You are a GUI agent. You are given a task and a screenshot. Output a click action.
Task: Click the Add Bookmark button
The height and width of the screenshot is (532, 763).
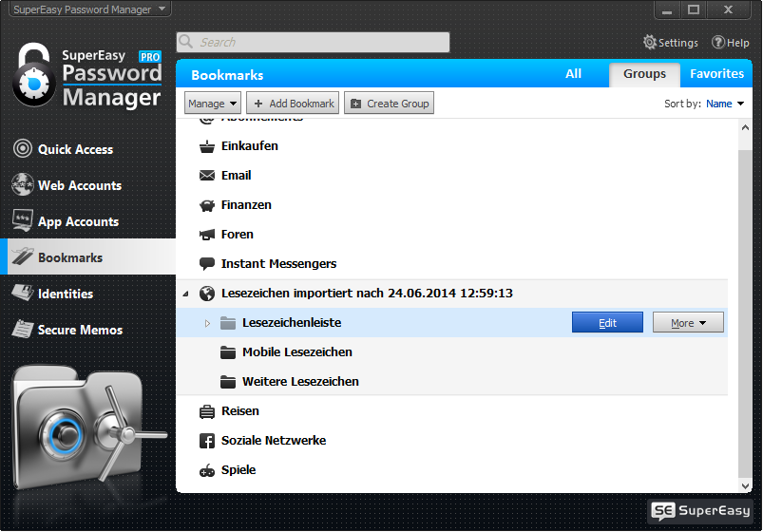[x=293, y=104]
